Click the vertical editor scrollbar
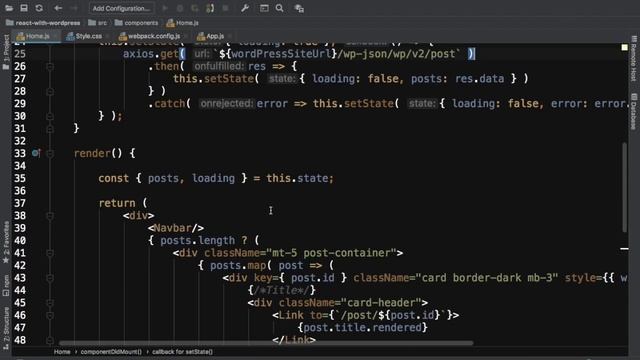 coord(624,187)
